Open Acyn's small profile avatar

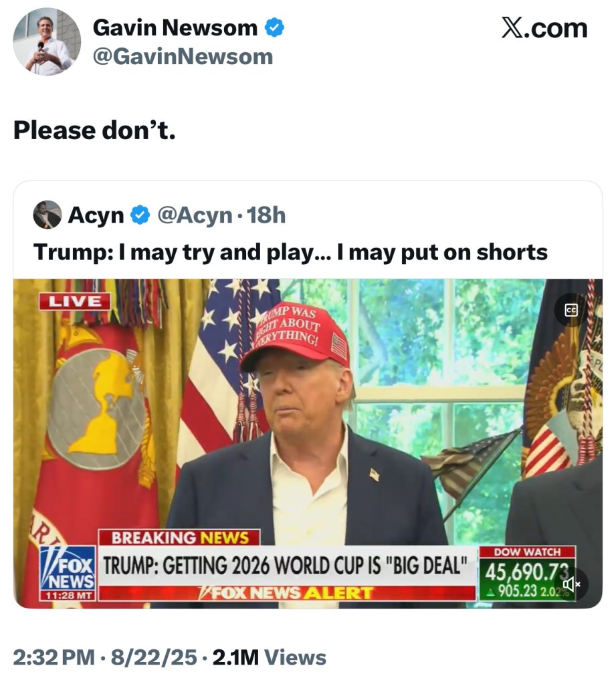pyautogui.click(x=47, y=215)
